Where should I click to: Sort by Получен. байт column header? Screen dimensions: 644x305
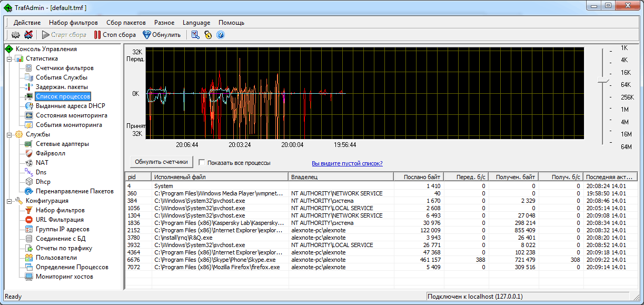(x=514, y=177)
